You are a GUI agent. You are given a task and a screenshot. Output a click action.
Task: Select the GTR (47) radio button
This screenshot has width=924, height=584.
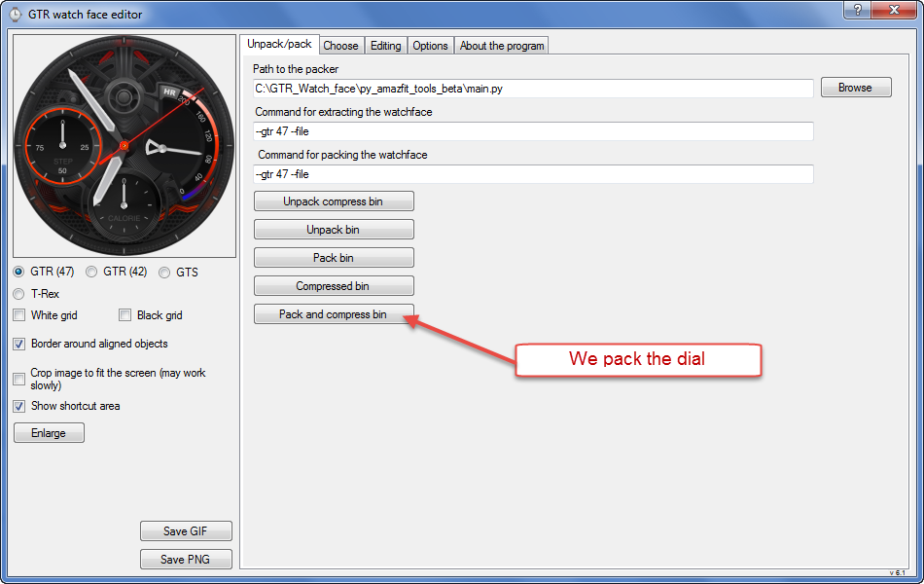click(18, 272)
